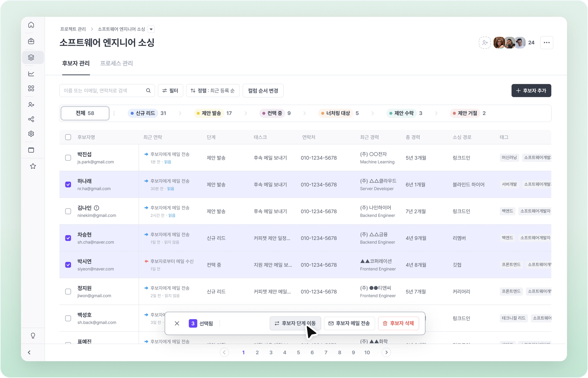Open the 정렬 : 최근 등록 순 sort dropdown
The width and height of the screenshot is (588, 378).
213,91
